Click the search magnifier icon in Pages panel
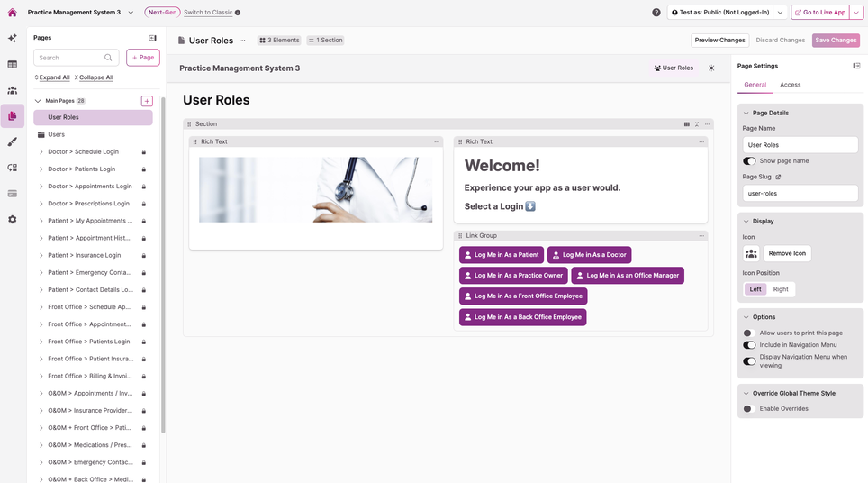This screenshot has height=483, width=868. 108,58
